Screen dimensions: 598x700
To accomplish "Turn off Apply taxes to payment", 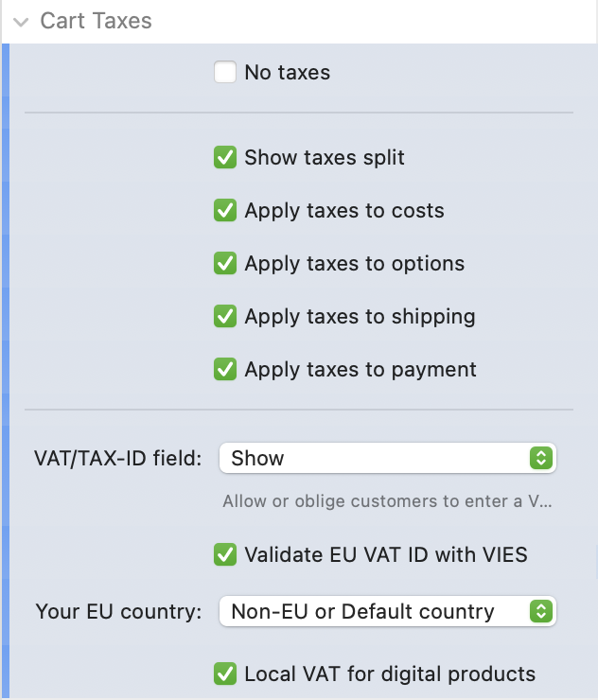I will (x=225, y=369).
